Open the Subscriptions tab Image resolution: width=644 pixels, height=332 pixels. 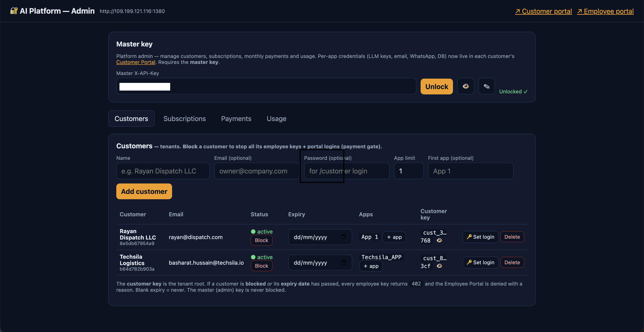[x=184, y=119]
